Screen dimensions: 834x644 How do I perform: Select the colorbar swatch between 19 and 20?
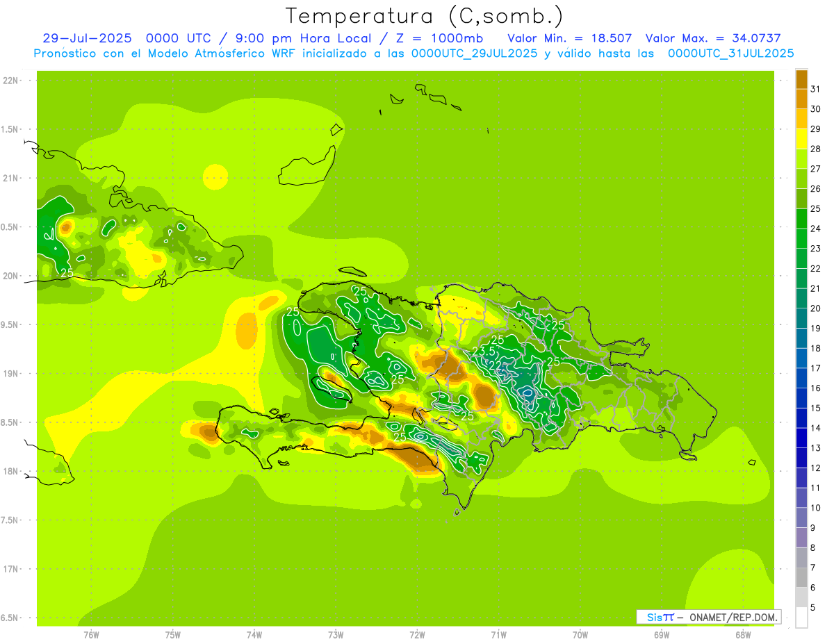(x=801, y=318)
